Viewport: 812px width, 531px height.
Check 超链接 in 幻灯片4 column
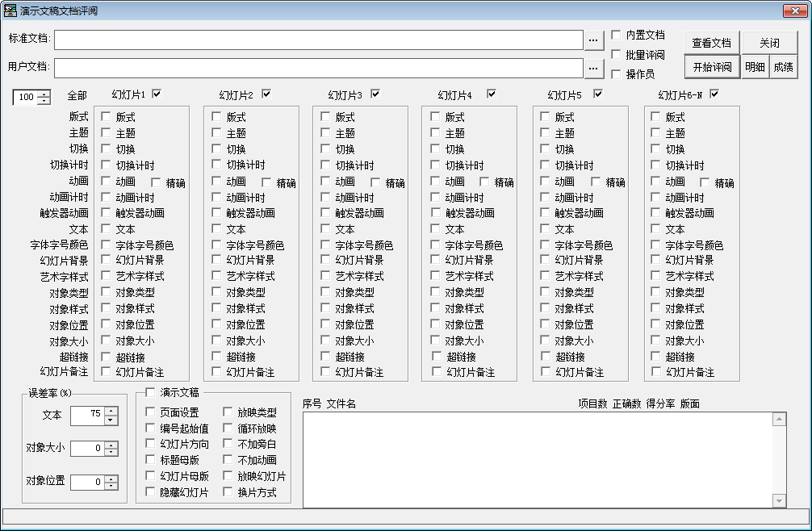pos(436,356)
